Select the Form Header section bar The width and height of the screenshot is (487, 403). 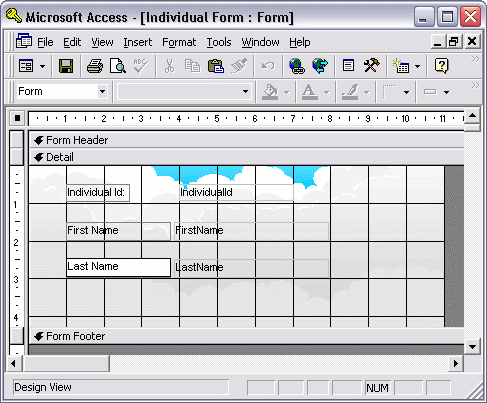(246, 140)
